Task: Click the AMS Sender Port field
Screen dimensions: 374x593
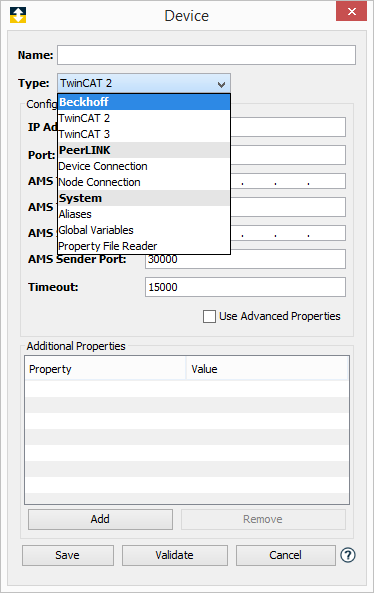Action: point(245,259)
